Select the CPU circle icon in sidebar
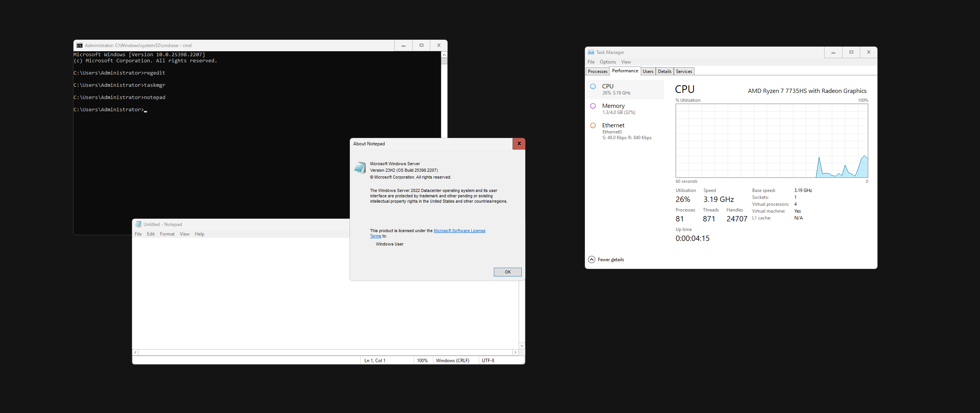980x413 pixels. (x=593, y=86)
